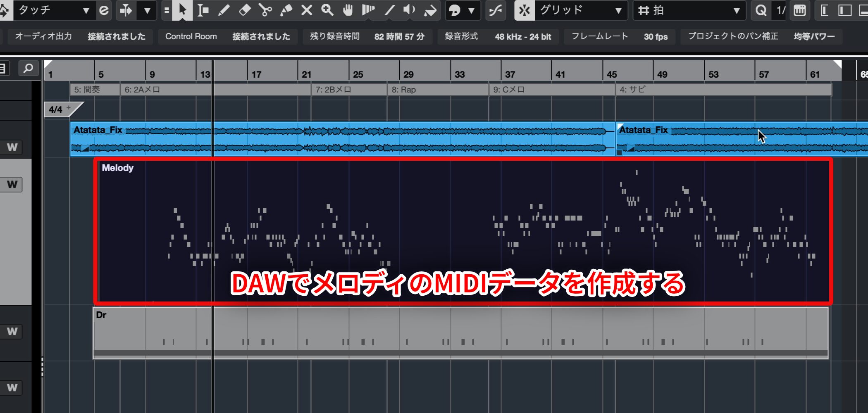868x413 pixels.
Task: Select the Play speaker tool
Action: click(x=409, y=10)
